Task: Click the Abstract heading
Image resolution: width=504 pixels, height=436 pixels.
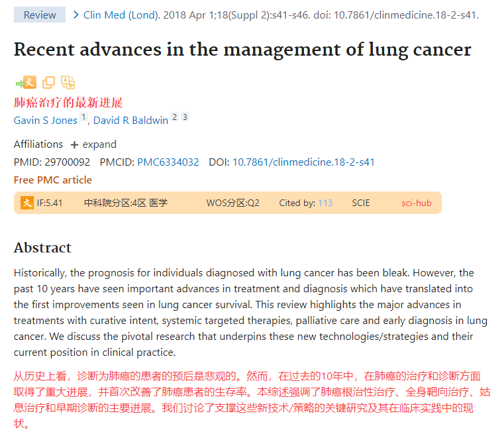Action: pos(42,248)
